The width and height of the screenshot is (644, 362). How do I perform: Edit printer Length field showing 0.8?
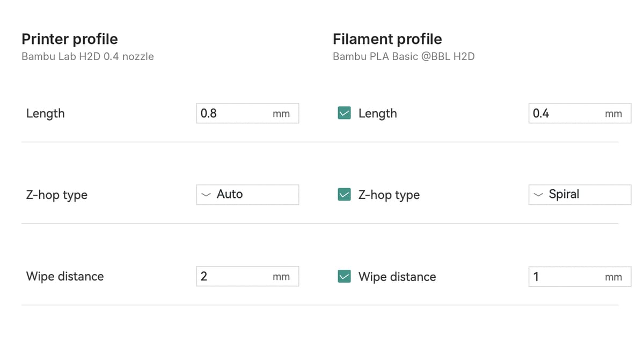[x=247, y=113]
